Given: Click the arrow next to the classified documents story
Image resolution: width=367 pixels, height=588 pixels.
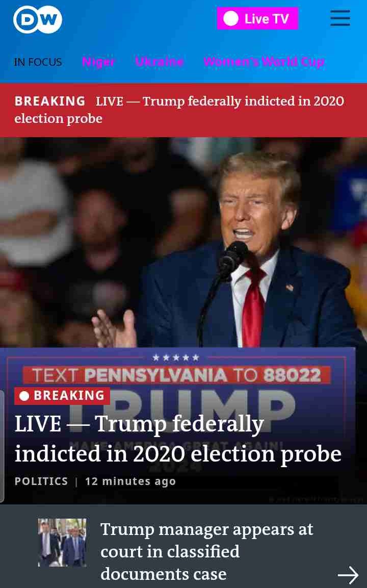Looking at the screenshot, I should coord(348,575).
